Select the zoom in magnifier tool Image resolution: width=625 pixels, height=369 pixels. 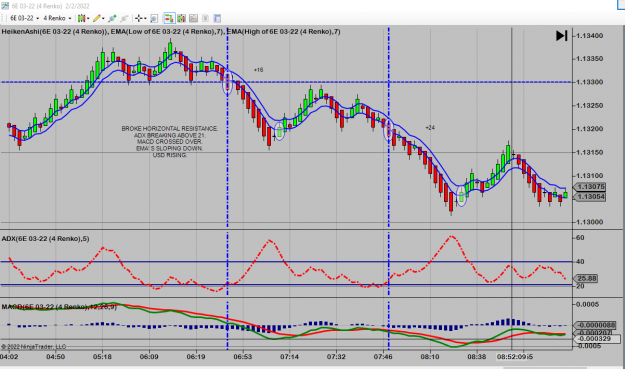point(154,18)
